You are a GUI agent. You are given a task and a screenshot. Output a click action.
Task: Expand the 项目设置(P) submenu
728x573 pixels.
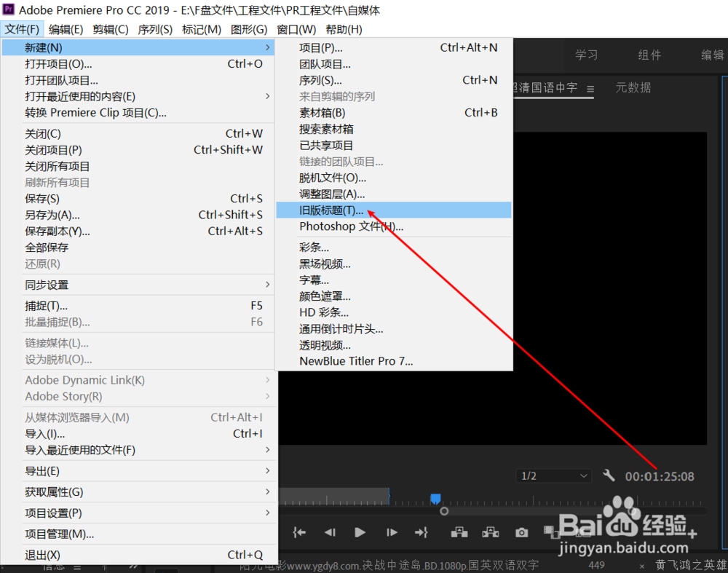tap(138, 513)
